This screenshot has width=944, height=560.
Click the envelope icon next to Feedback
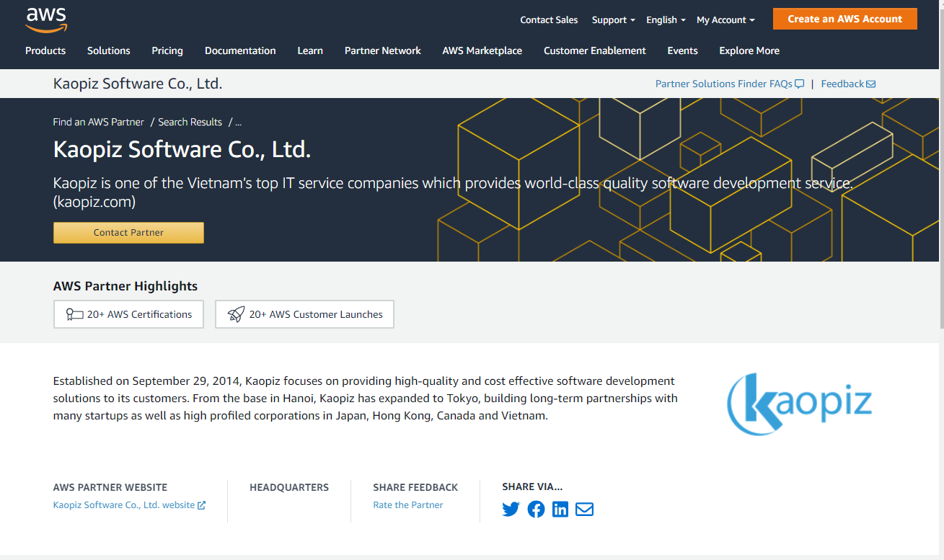(870, 84)
